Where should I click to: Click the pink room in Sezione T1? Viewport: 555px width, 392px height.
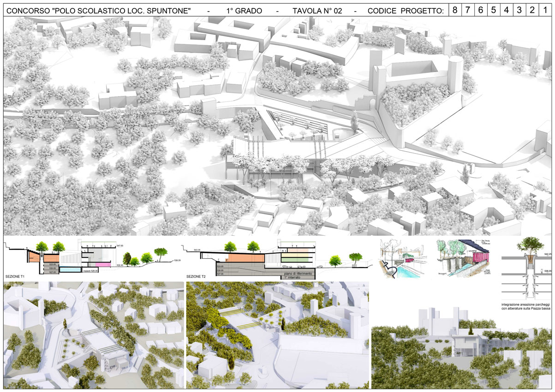[102, 264]
